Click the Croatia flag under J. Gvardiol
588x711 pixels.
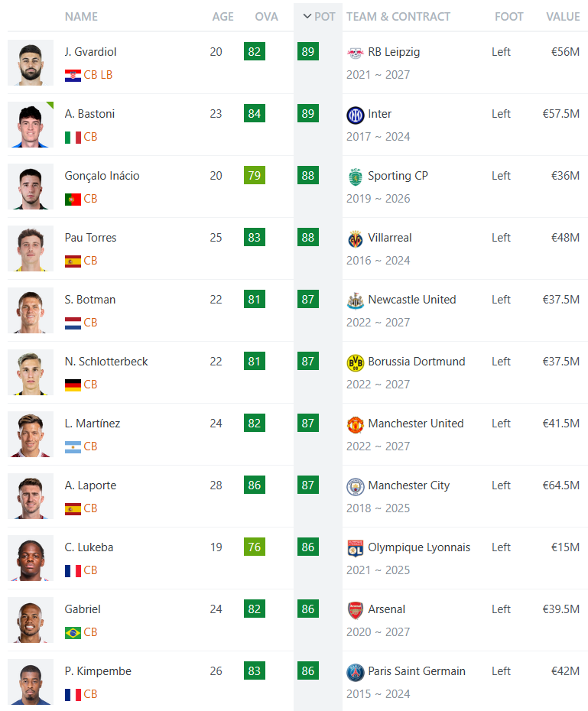(73, 75)
